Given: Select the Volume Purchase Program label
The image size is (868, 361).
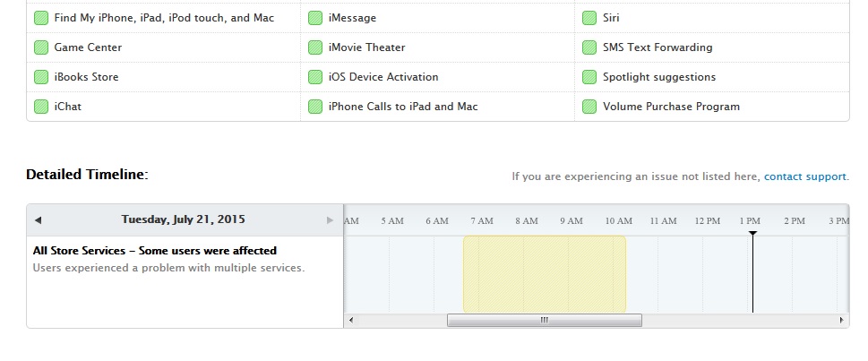Looking at the screenshot, I should [x=671, y=107].
